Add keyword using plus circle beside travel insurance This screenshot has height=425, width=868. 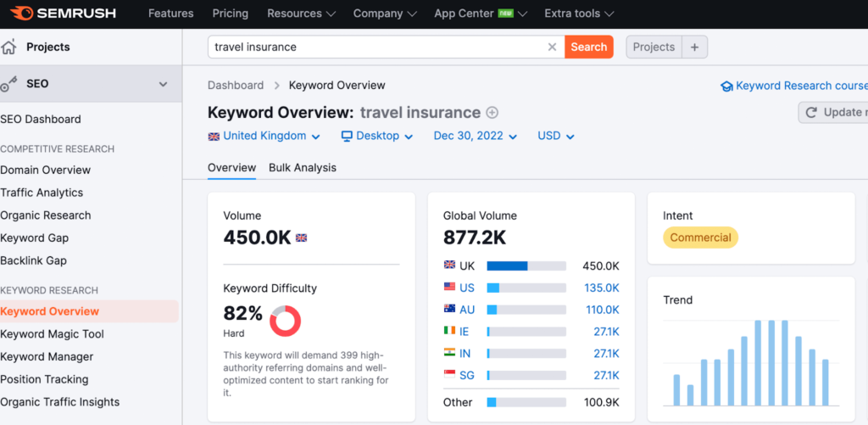click(492, 113)
